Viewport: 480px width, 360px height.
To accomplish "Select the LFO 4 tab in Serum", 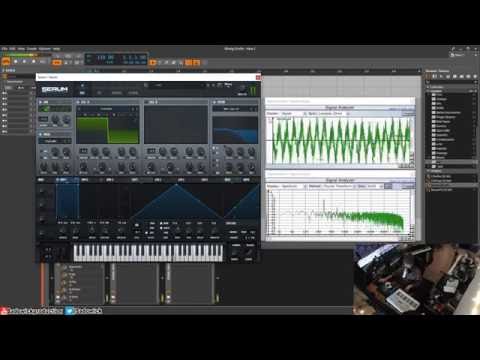I will coord(204,180).
